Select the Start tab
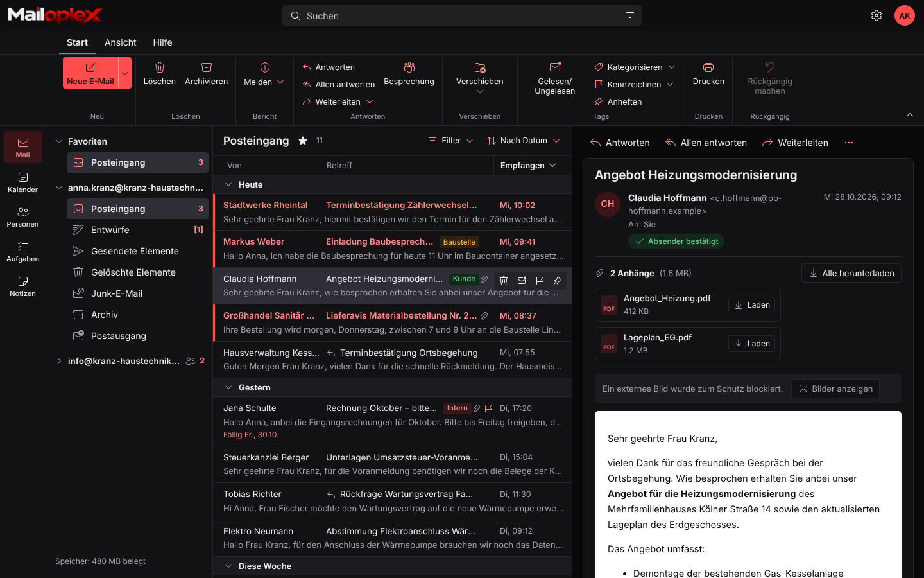 (x=77, y=42)
